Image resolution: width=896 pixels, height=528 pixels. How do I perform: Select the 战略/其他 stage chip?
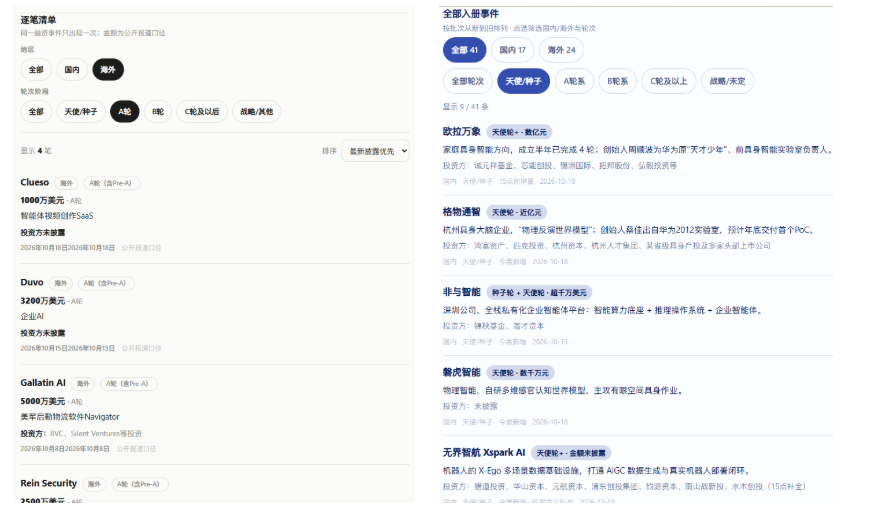257,111
